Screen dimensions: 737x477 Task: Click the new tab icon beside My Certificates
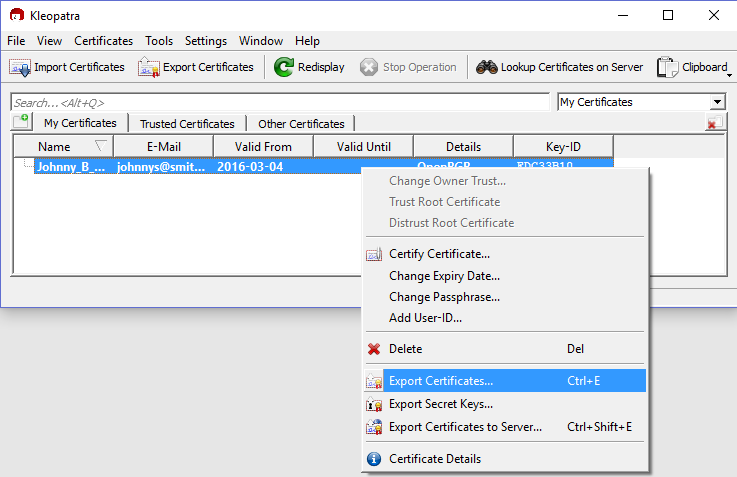(21, 121)
